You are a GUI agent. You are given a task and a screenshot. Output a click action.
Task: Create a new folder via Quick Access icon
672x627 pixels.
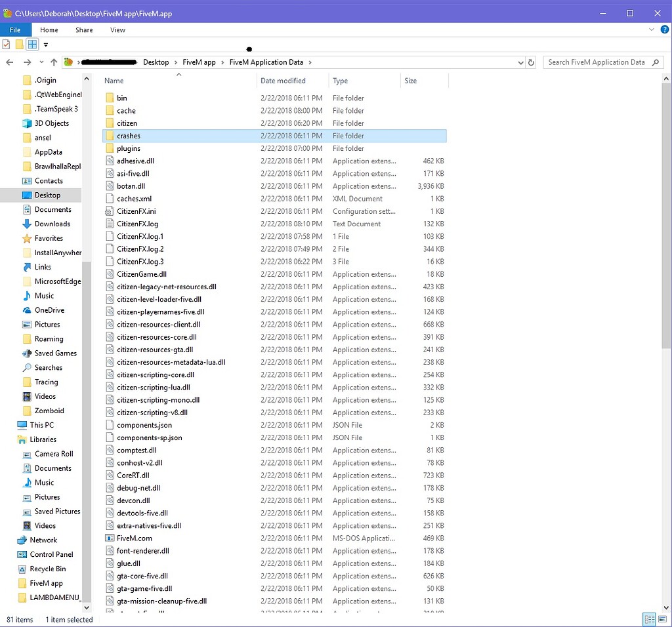[x=19, y=44]
